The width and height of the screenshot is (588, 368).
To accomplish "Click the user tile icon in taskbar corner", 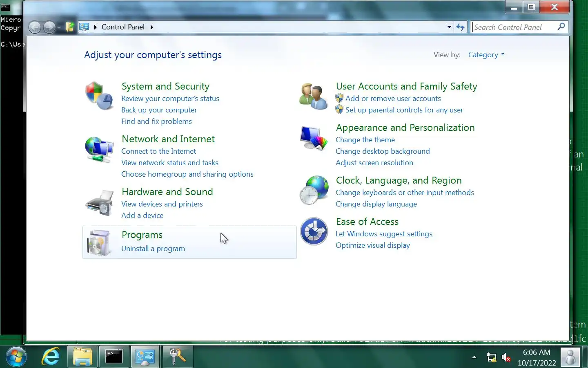I will pos(570,357).
